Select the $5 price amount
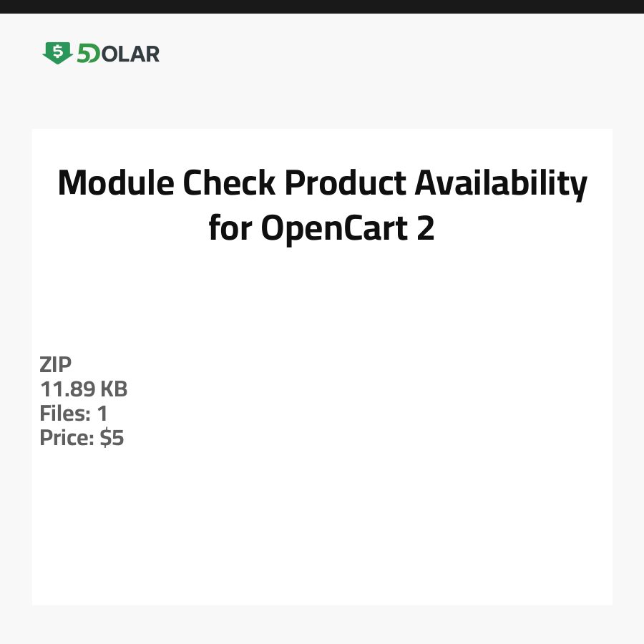Image resolution: width=644 pixels, height=644 pixels. [x=112, y=438]
